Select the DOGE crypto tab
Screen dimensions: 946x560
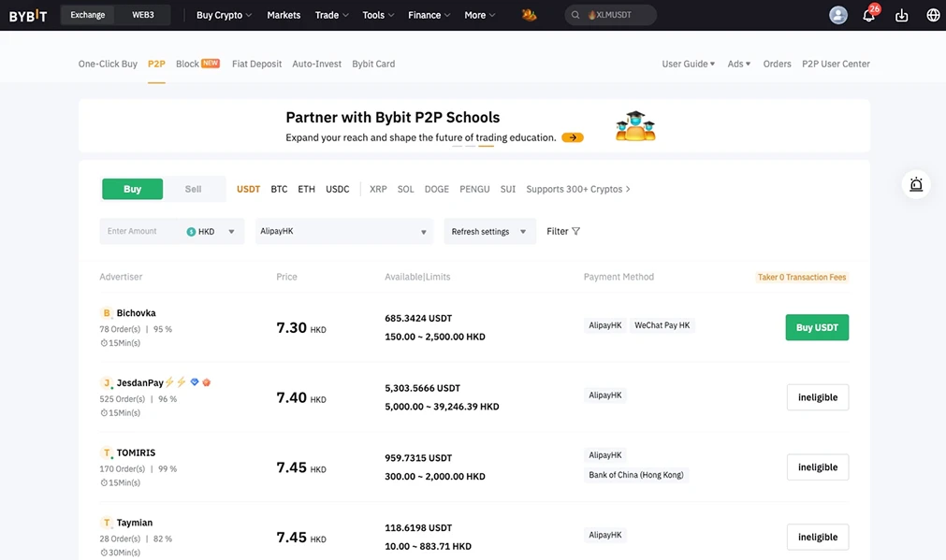[x=437, y=189]
